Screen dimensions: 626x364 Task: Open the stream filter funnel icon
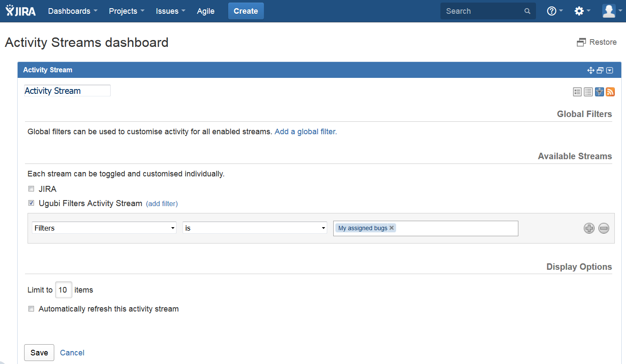(x=599, y=92)
